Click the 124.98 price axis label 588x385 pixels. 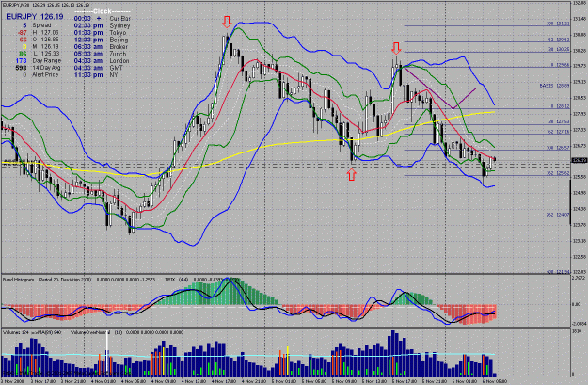pyautogui.click(x=580, y=193)
